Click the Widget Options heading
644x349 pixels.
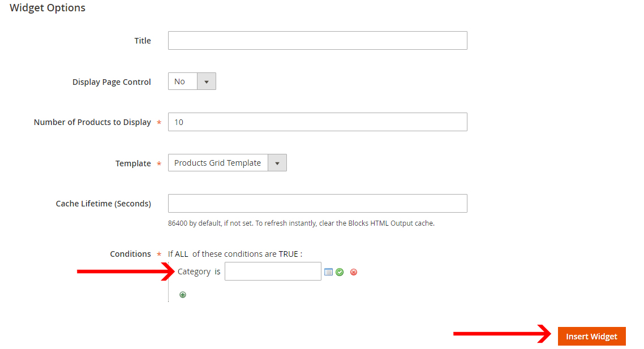click(47, 8)
